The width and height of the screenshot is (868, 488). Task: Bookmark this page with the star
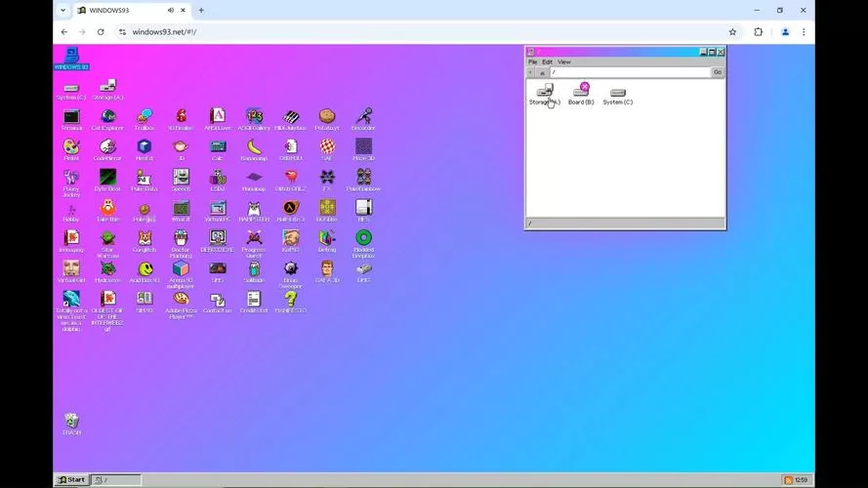coord(733,32)
